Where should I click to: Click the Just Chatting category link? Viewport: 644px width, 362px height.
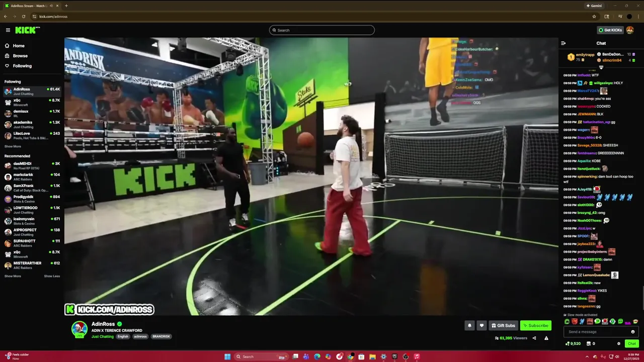(x=103, y=336)
